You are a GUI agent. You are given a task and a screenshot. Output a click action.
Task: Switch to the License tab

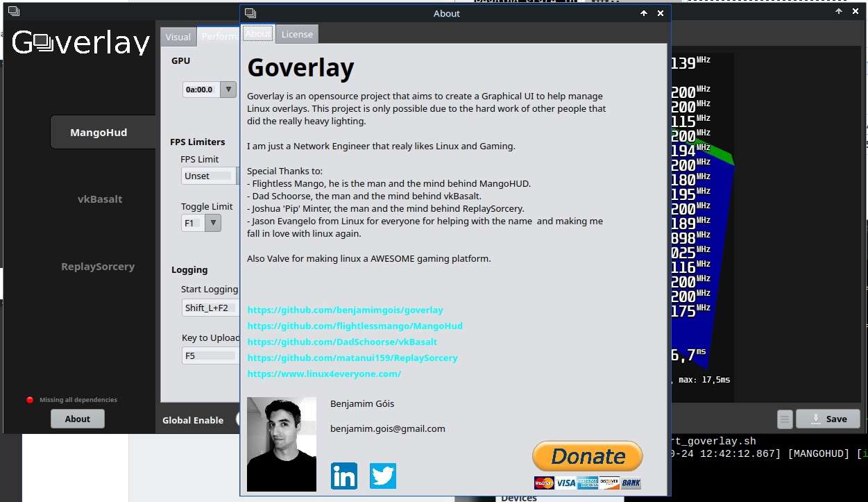coord(297,34)
